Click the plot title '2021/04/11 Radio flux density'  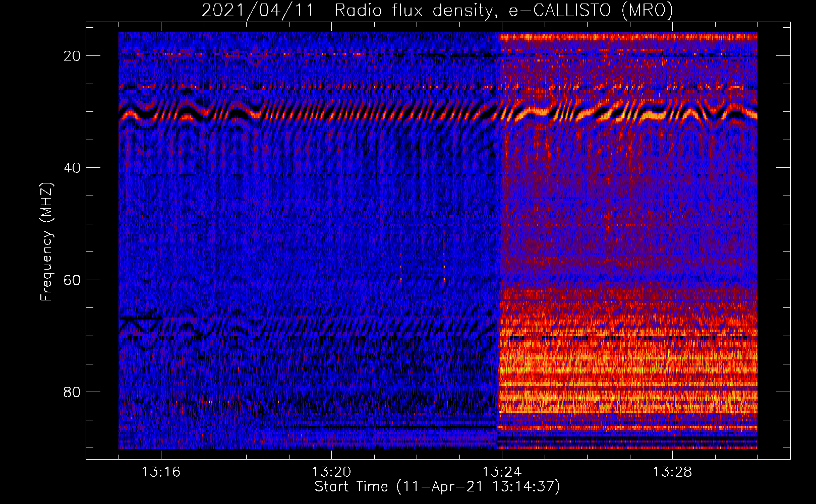coord(437,11)
